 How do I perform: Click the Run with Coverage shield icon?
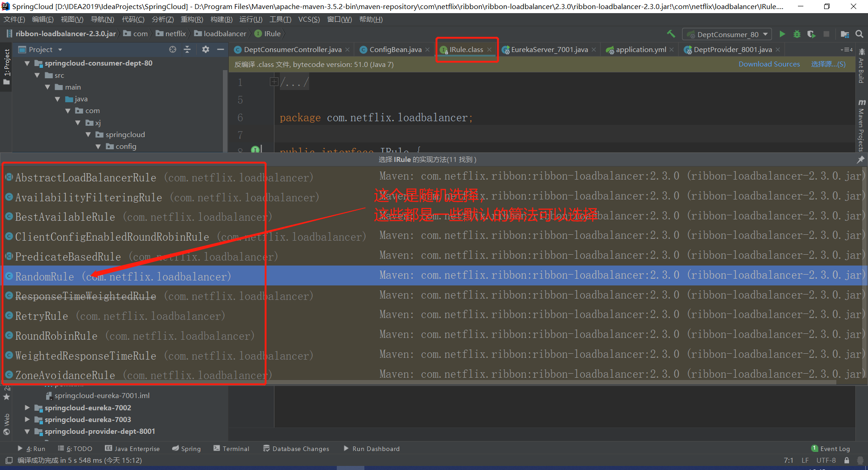coord(811,34)
